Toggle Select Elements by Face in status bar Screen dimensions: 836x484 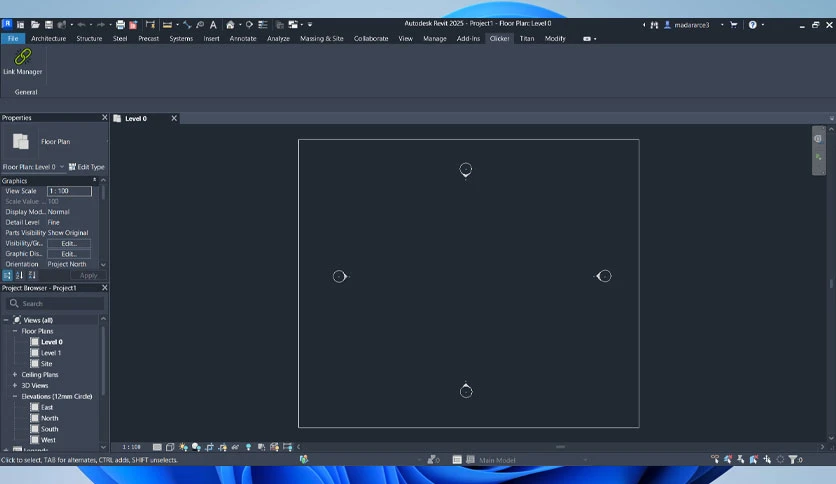[x=753, y=459]
